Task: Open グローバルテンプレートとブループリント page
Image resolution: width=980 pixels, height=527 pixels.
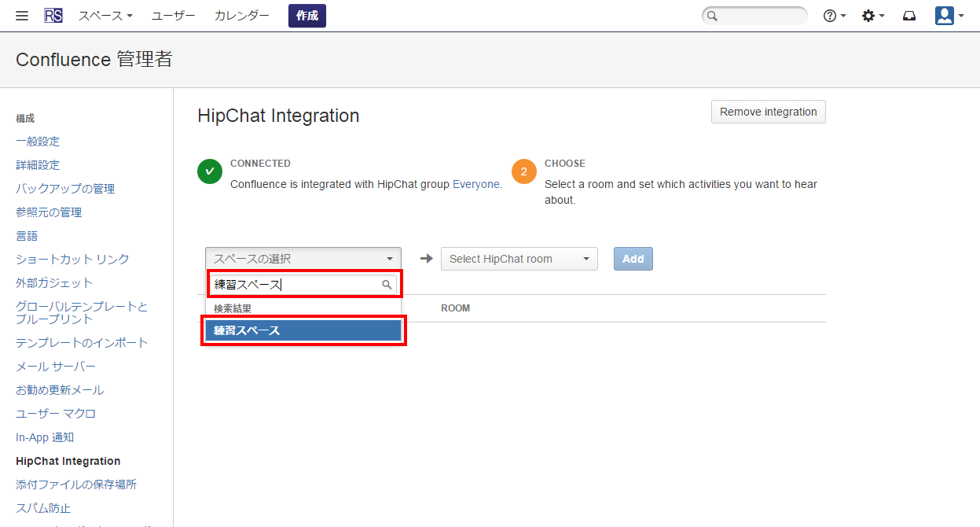Action: [82, 312]
